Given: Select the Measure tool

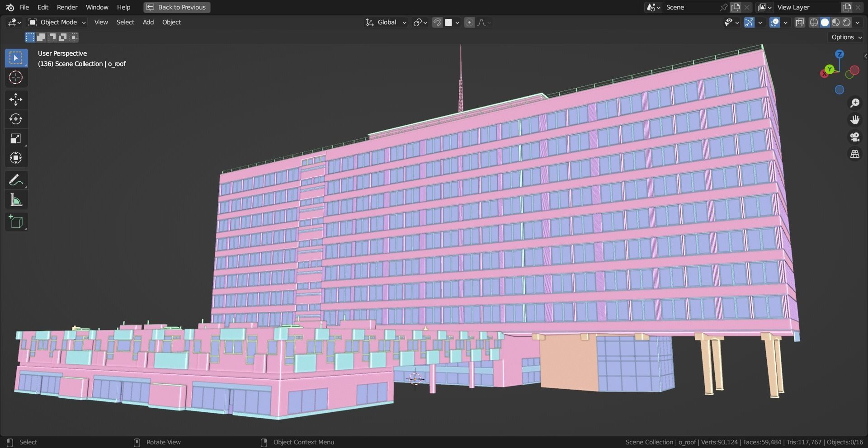Looking at the screenshot, I should [16, 199].
